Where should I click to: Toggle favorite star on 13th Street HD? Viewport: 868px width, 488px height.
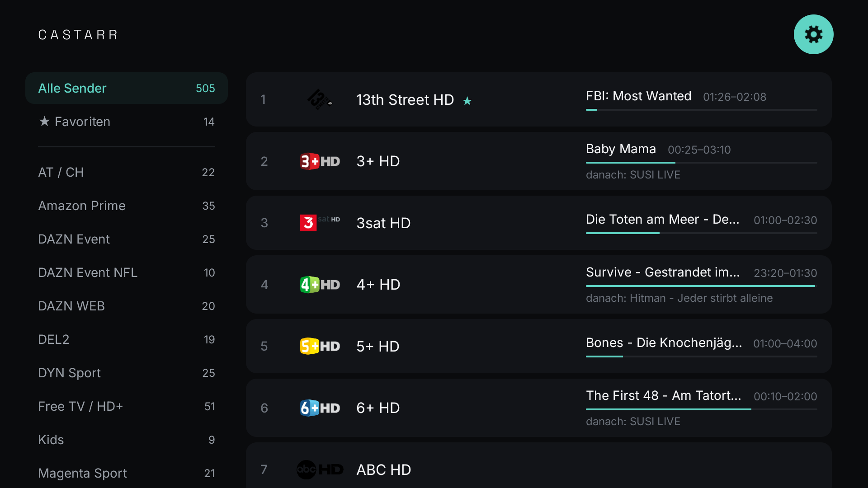pos(467,101)
